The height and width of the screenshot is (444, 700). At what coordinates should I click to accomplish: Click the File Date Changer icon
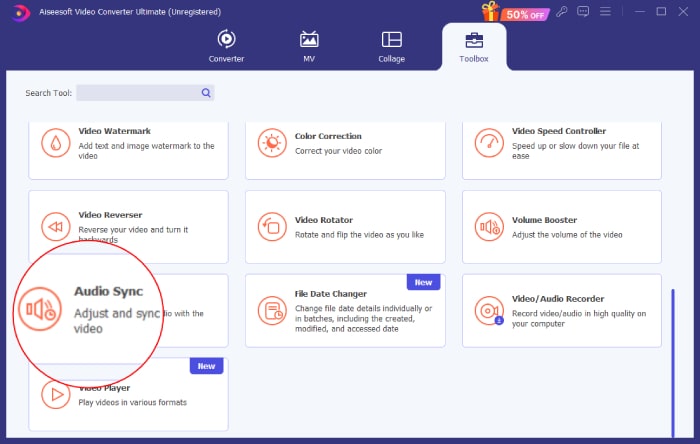pyautogui.click(x=272, y=311)
